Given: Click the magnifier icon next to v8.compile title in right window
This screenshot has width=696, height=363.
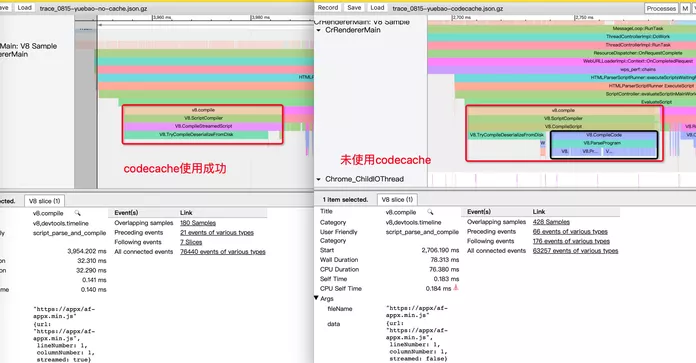Looking at the screenshot, I should pyautogui.click(x=430, y=212).
